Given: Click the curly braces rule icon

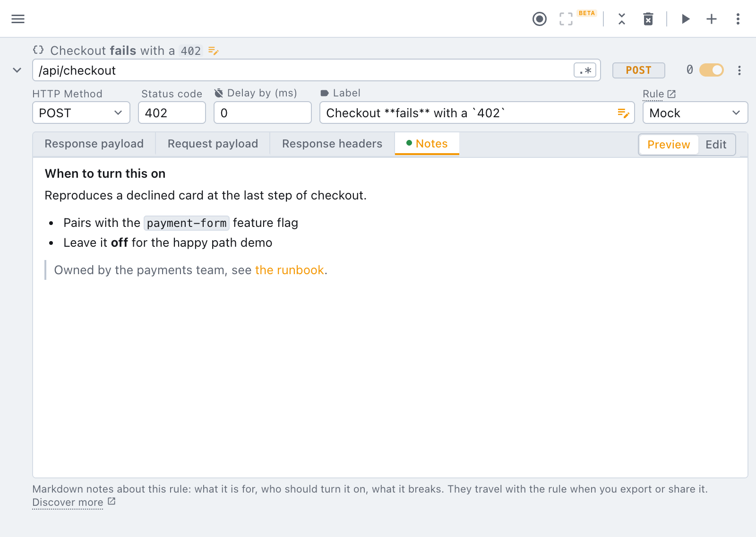Looking at the screenshot, I should click(x=38, y=50).
